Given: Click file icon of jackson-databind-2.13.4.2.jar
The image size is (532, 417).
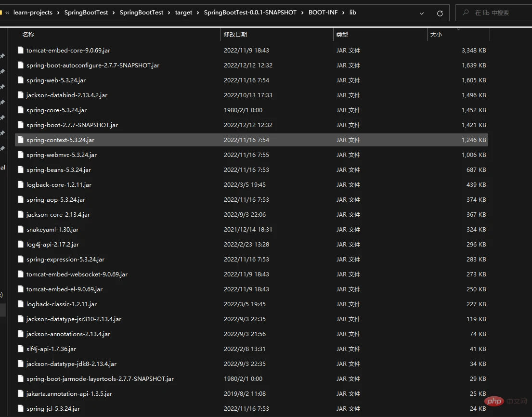Looking at the screenshot, I should pos(20,95).
